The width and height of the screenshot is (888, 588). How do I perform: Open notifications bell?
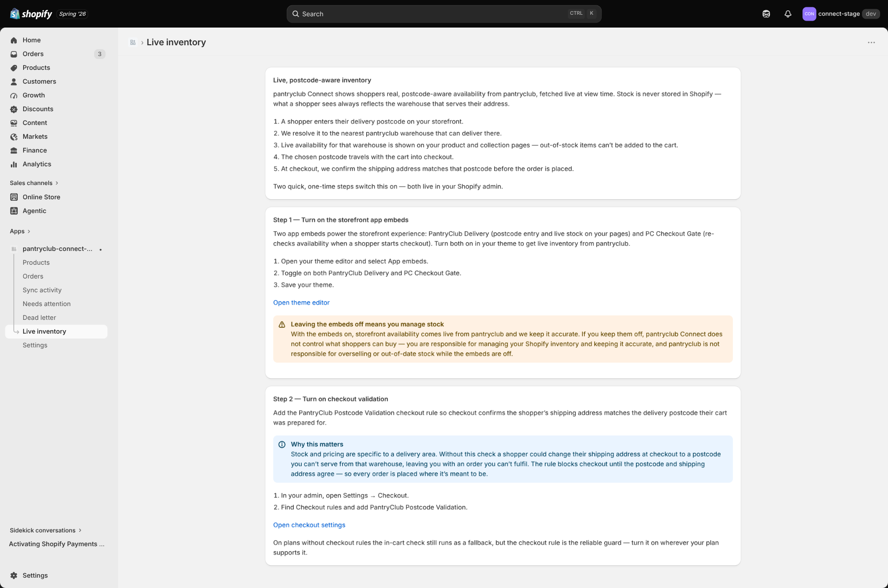pyautogui.click(x=788, y=14)
